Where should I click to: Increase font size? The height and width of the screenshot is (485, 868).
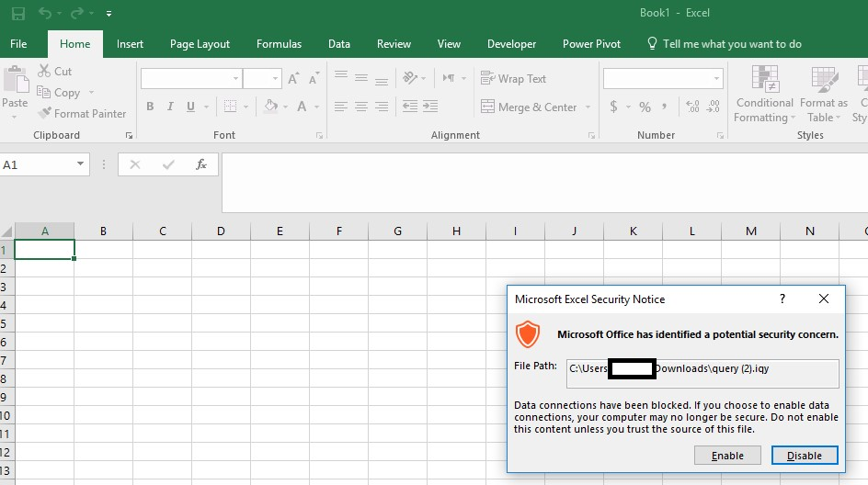tap(293, 78)
